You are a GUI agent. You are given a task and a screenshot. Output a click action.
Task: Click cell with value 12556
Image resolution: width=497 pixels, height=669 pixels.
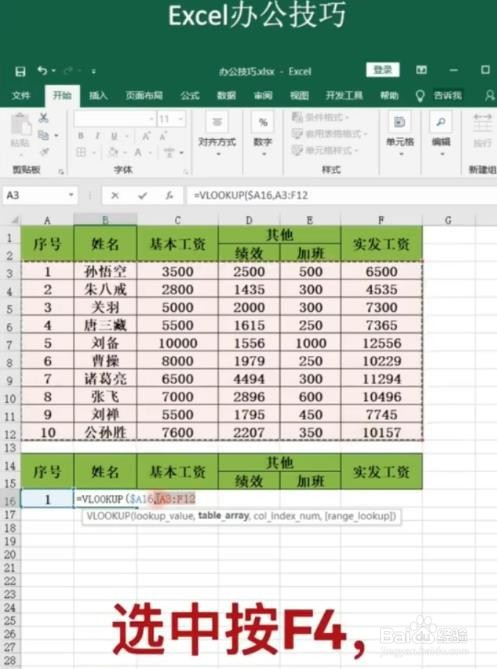381,343
